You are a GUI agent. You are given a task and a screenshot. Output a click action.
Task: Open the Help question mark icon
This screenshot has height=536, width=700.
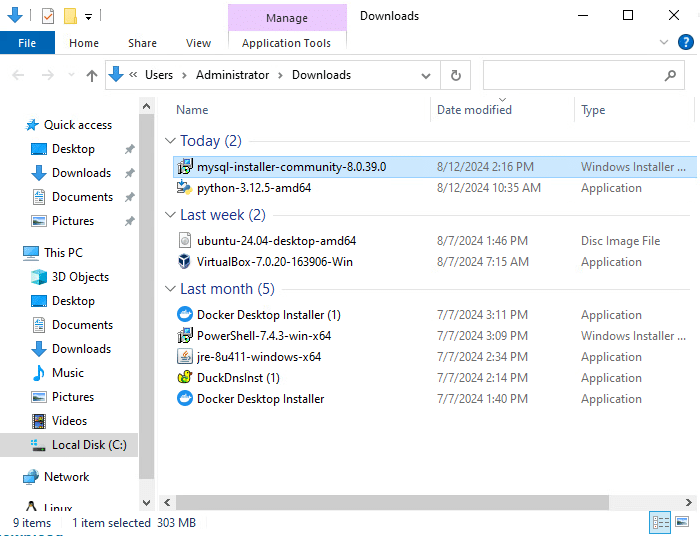point(686,42)
